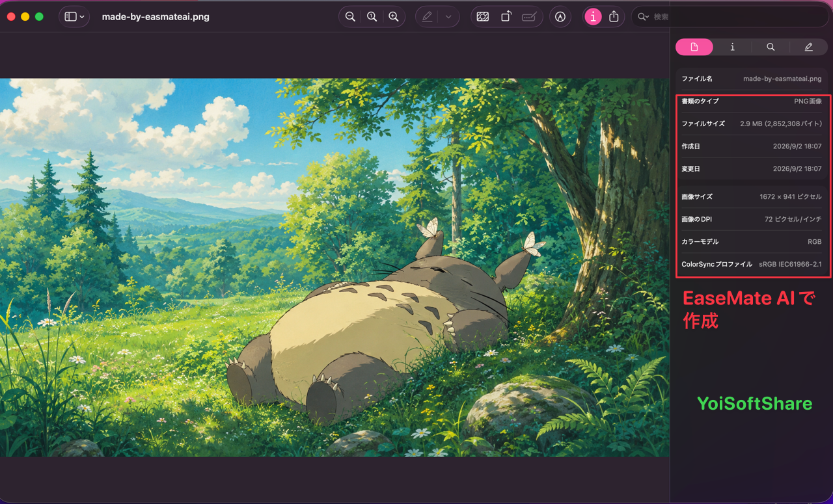Click the remove background toolbar icon

(x=483, y=17)
